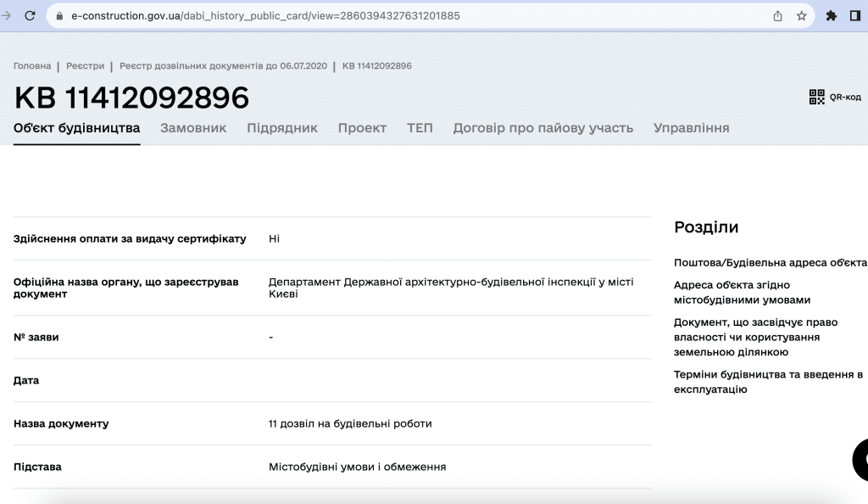This screenshot has width=868, height=504.
Task: Switch to the Підрядник tab
Action: pos(282,128)
